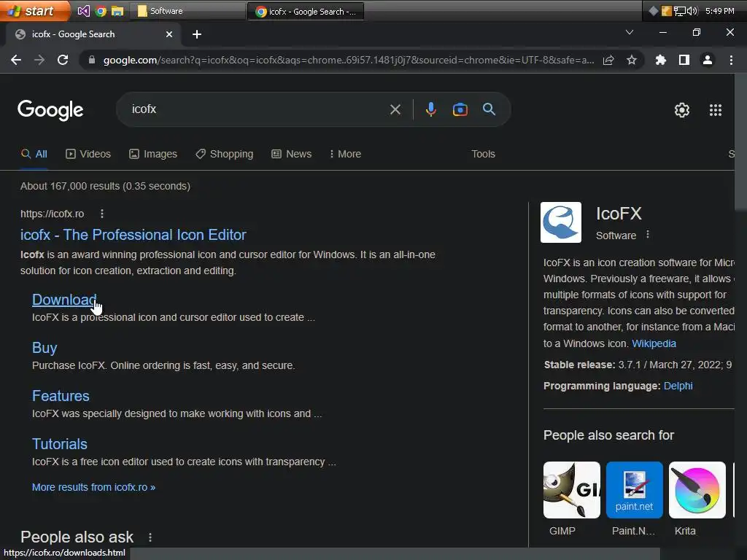
Task: Click the system clock showing 5:49 PM
Action: pos(719,11)
